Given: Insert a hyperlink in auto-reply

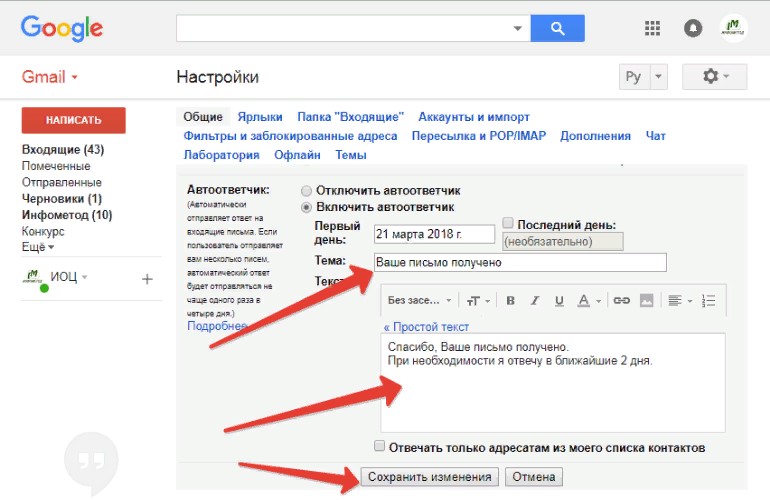Looking at the screenshot, I should (622, 300).
